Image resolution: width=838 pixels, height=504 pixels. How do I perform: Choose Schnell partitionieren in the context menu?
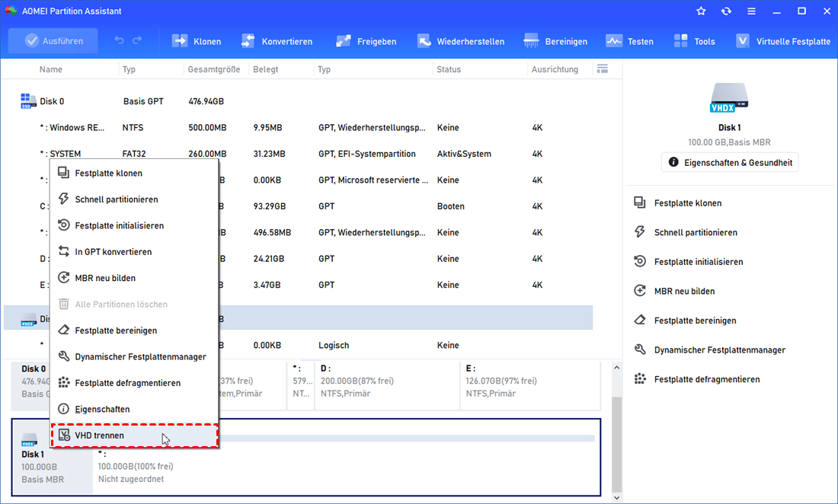pyautogui.click(x=134, y=199)
